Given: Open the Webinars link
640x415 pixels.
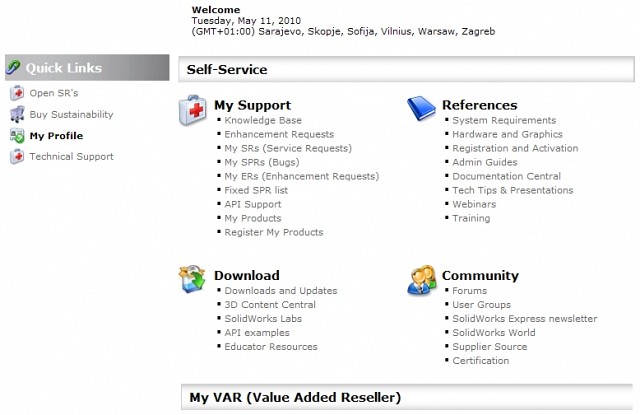Looking at the screenshot, I should pos(474,204).
